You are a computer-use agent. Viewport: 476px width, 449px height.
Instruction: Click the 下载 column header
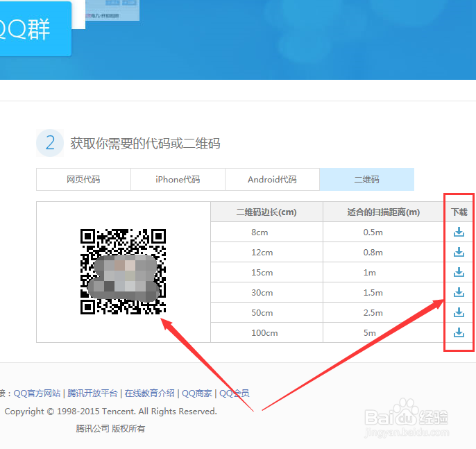pyautogui.click(x=459, y=212)
